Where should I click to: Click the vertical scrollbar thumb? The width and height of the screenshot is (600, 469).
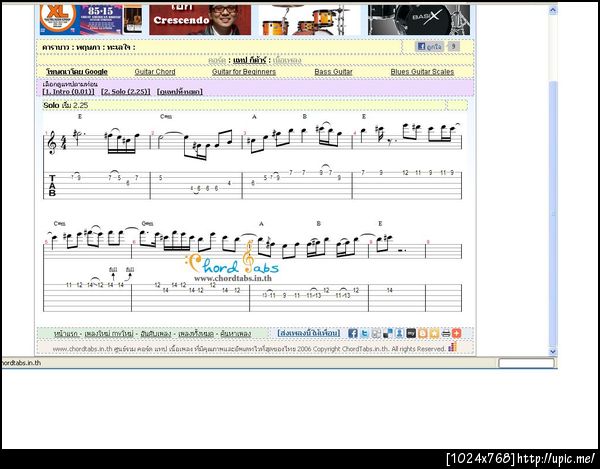pos(553,213)
